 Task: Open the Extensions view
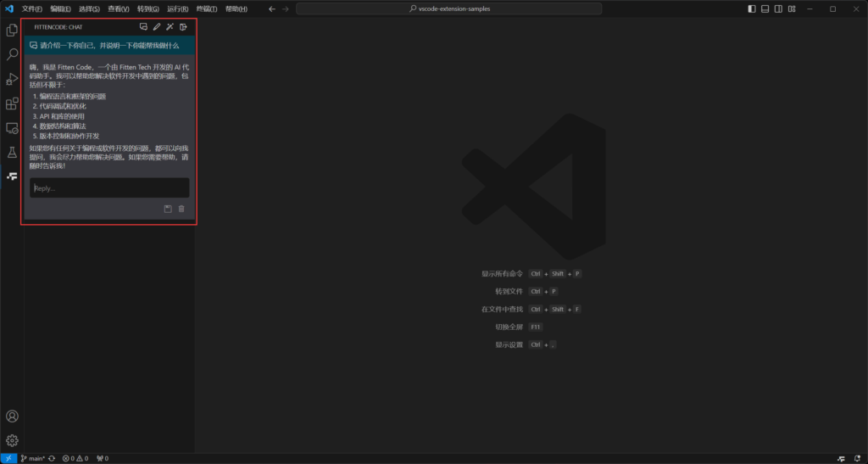click(12, 103)
